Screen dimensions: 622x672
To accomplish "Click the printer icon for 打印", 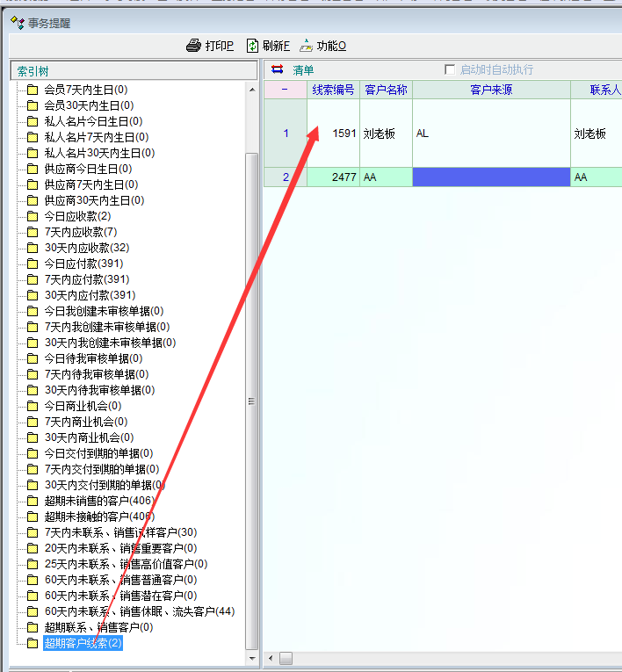I will click(x=194, y=46).
